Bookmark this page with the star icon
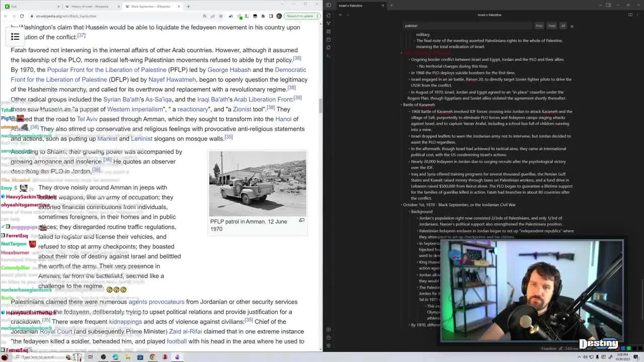644x362 pixels. [x=221, y=16]
